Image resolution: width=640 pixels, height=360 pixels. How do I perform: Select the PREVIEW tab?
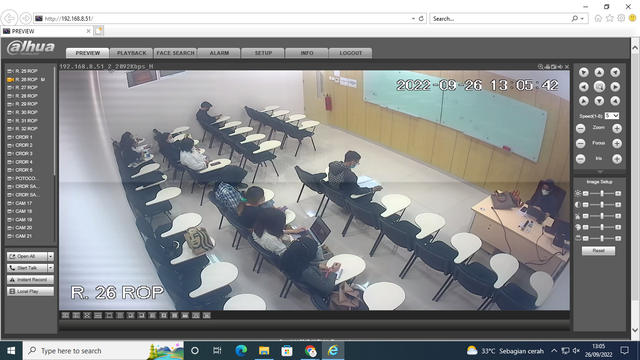pos(88,53)
